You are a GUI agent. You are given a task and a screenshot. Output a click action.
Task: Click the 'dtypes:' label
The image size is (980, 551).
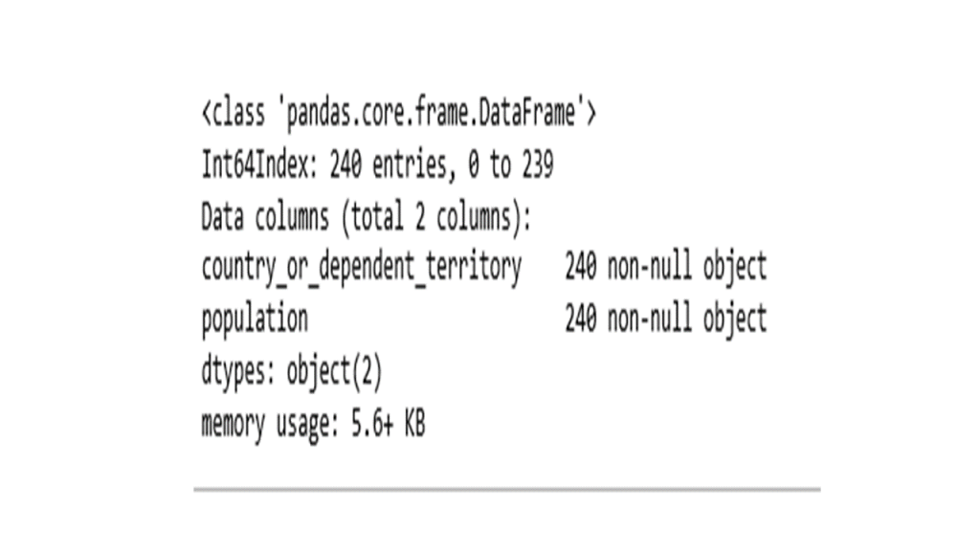click(x=238, y=372)
